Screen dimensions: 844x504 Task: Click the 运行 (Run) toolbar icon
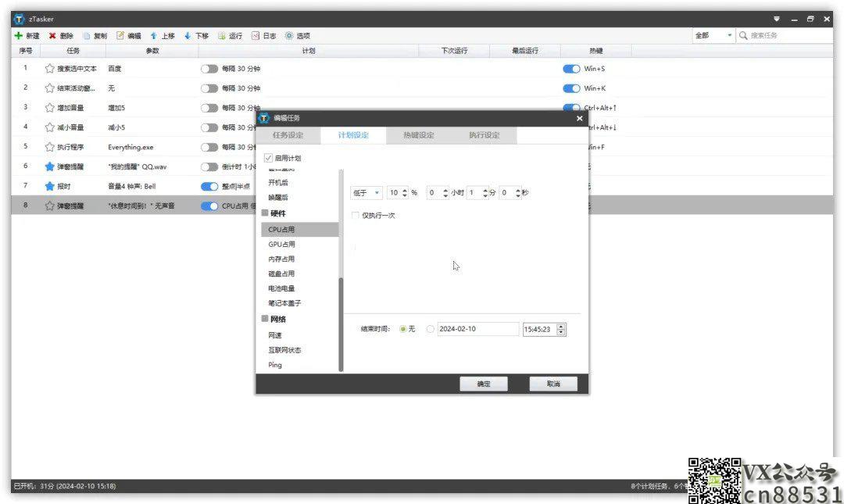(222, 35)
